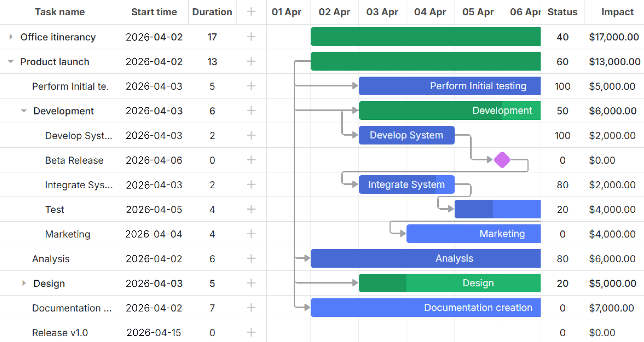Sort by Duration column header
Image resolution: width=644 pixels, height=342 pixels.
[212, 12]
